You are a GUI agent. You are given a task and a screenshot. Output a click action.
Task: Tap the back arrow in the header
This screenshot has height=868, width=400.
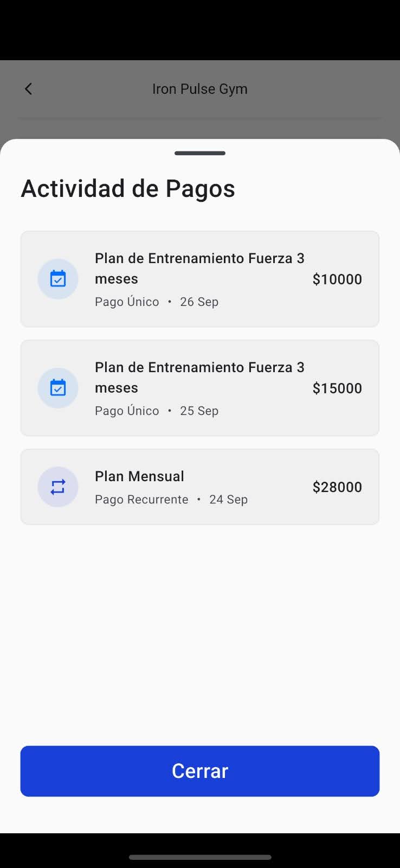(29, 89)
